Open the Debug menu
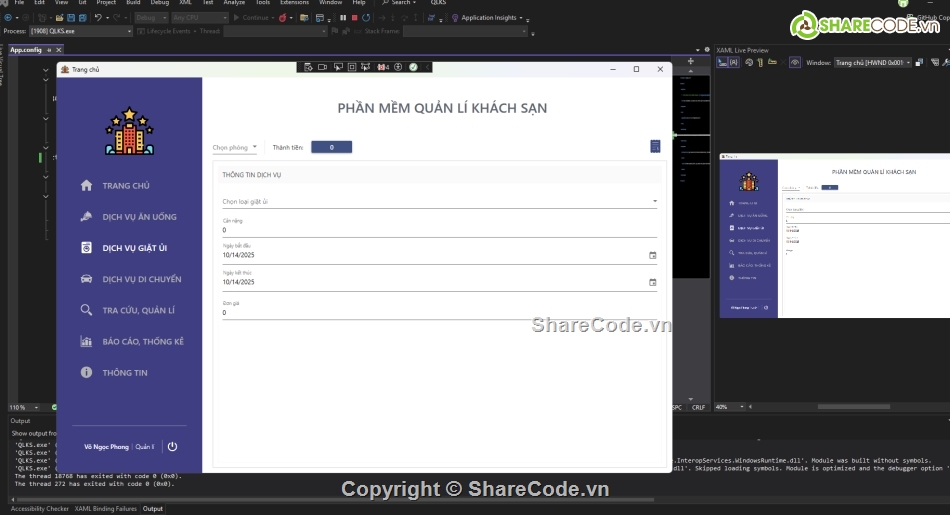This screenshot has width=950, height=515. 159,3
